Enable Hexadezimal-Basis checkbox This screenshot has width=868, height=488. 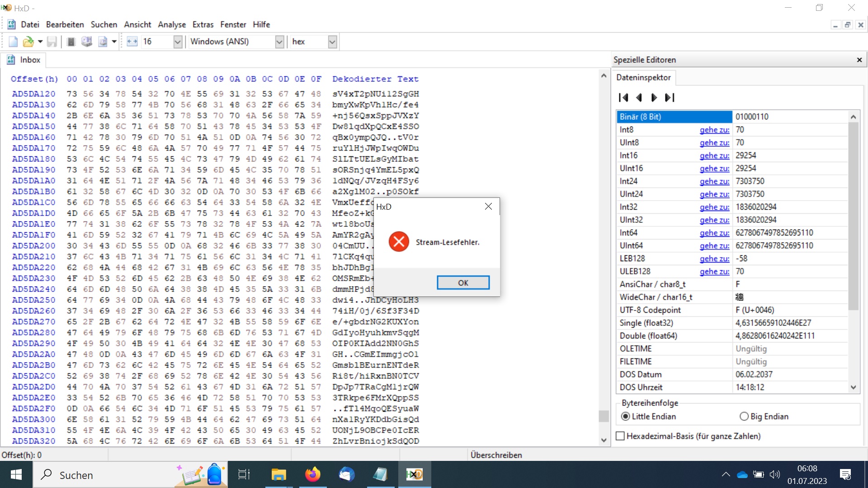tap(621, 436)
